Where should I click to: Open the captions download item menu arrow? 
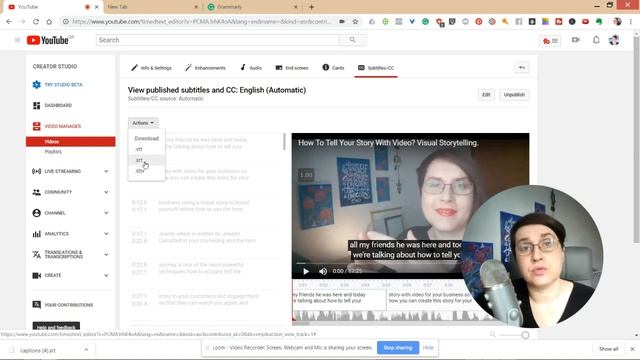[x=86, y=350]
